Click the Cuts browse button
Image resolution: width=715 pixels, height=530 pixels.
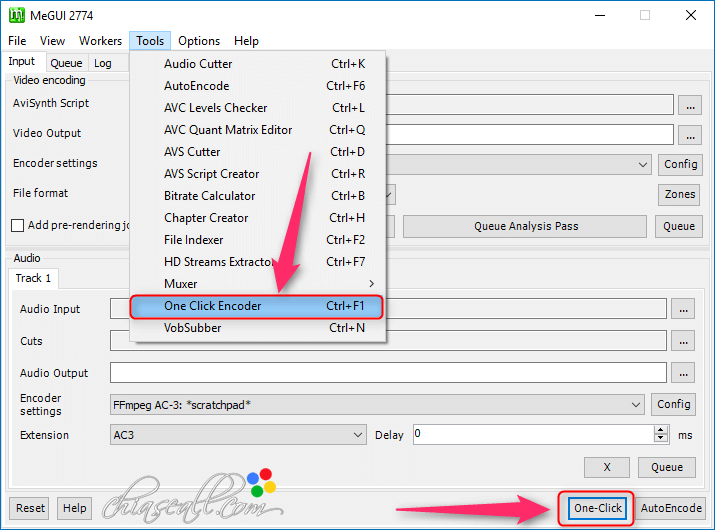coord(683,341)
